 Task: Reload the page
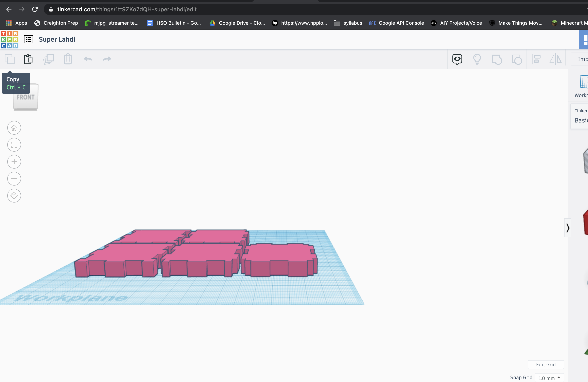[35, 9]
